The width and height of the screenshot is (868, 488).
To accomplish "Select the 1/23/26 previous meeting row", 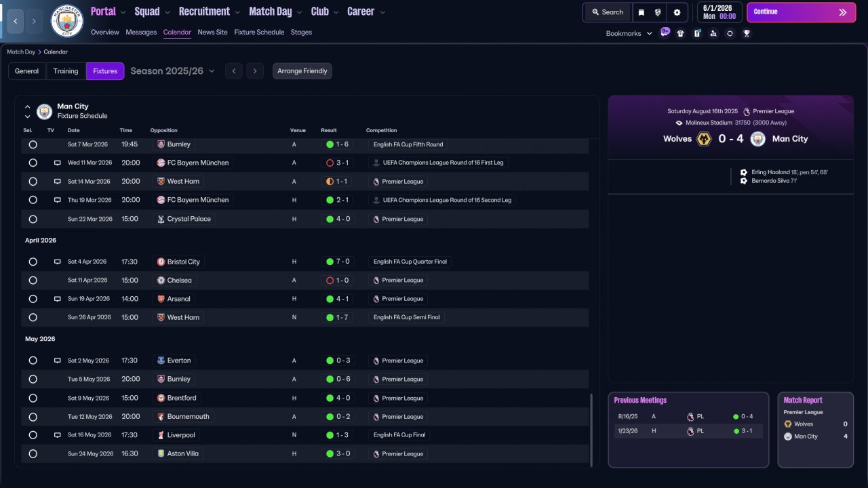I will tap(688, 431).
